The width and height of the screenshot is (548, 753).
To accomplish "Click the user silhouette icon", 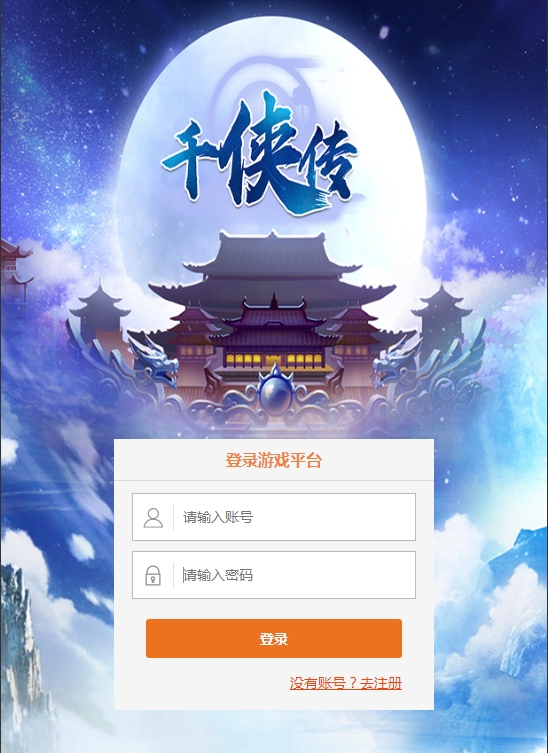I will click(x=153, y=518).
